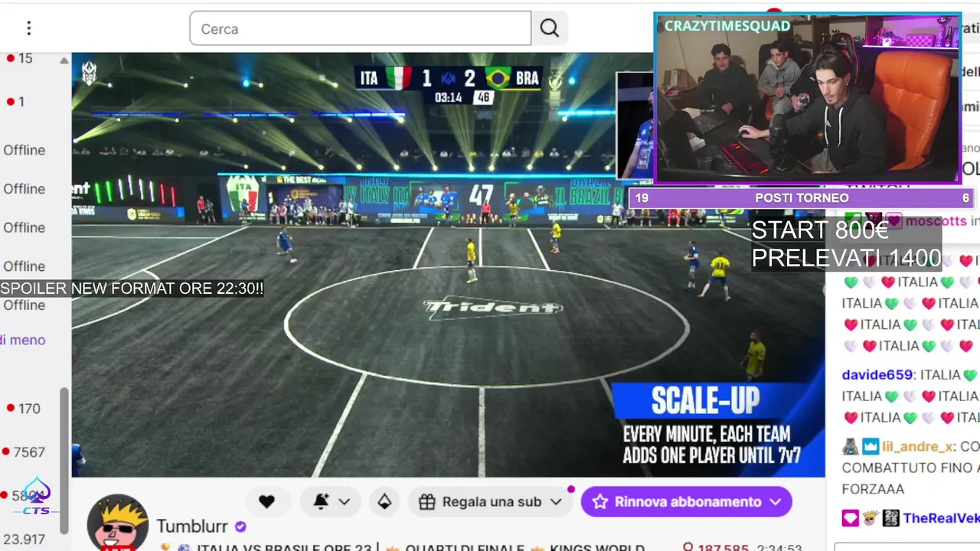
Task: Expand the Rinnova abbonamento chevron
Action: coord(776,502)
